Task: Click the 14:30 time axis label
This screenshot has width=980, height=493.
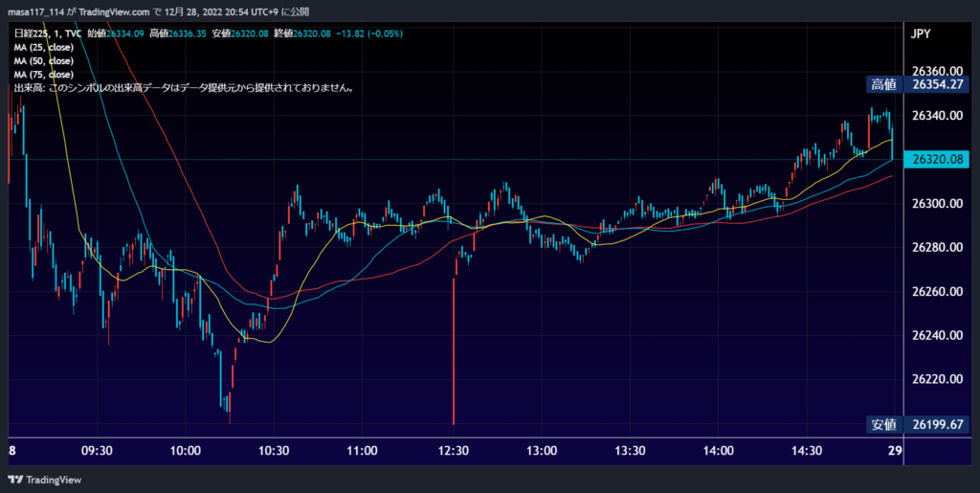Action: [808, 451]
